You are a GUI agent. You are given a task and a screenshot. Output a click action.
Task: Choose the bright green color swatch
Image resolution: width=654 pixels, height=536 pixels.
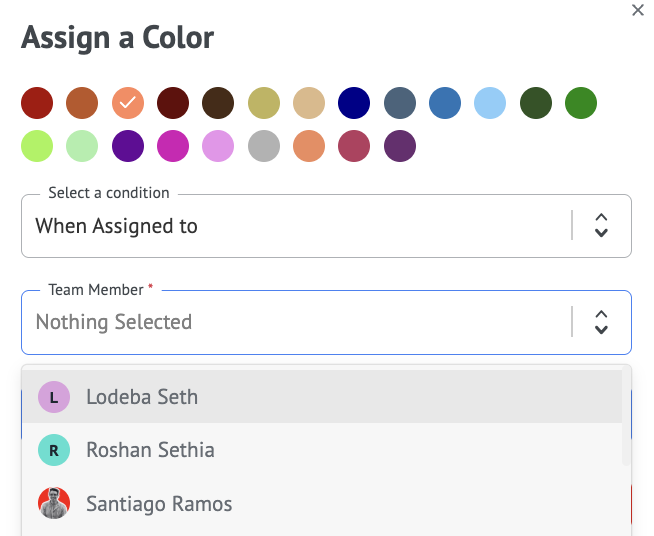tap(581, 102)
